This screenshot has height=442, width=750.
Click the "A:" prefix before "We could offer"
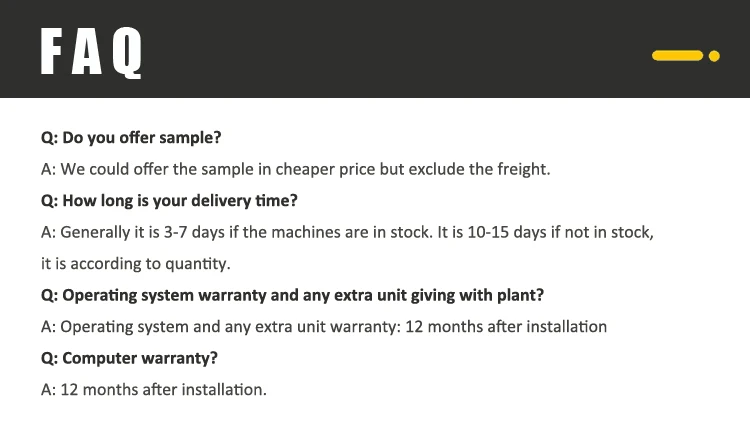(x=48, y=169)
